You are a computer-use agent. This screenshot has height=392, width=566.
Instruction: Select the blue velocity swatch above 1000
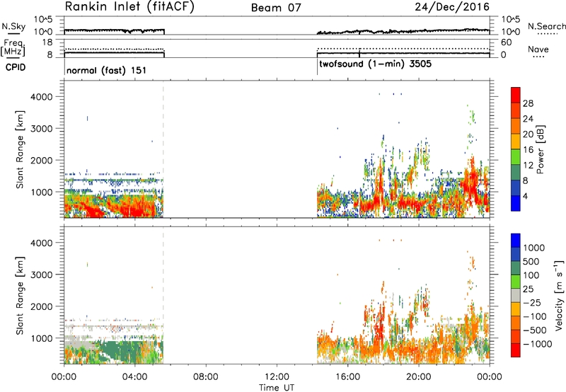coord(516,241)
